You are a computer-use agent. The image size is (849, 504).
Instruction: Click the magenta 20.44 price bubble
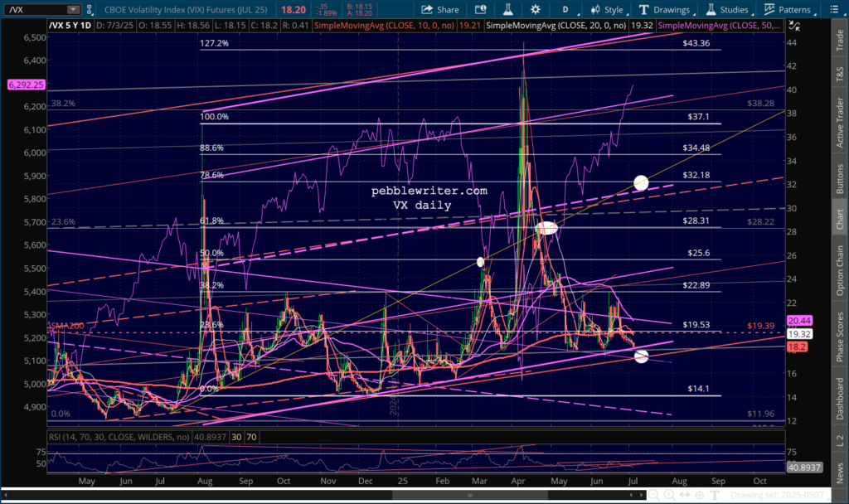799,321
